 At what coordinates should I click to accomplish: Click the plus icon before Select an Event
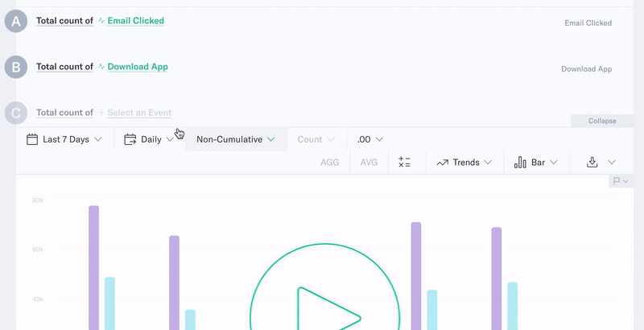pos(101,113)
